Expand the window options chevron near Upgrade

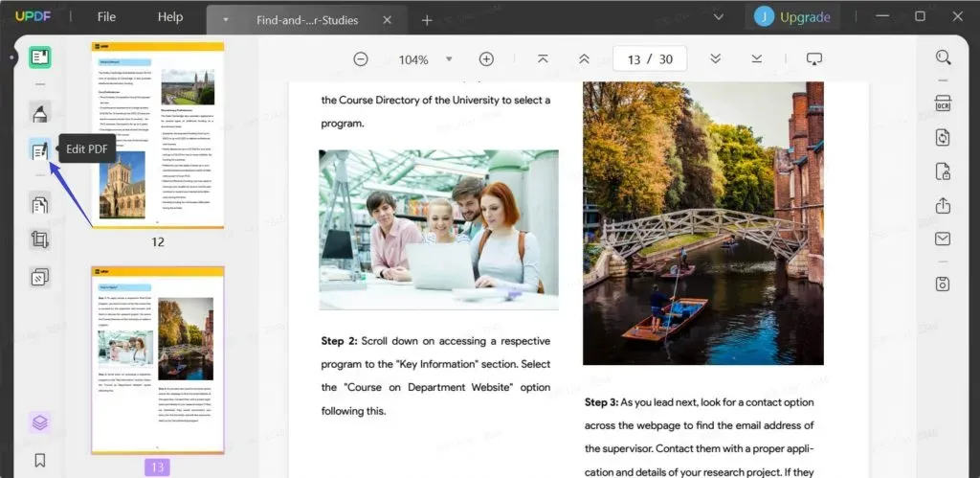[719, 16]
